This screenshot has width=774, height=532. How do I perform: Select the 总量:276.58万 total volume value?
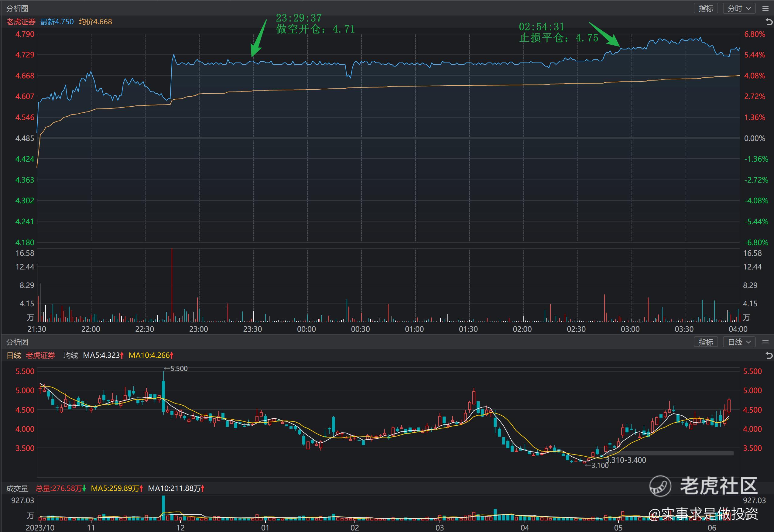pyautogui.click(x=61, y=489)
